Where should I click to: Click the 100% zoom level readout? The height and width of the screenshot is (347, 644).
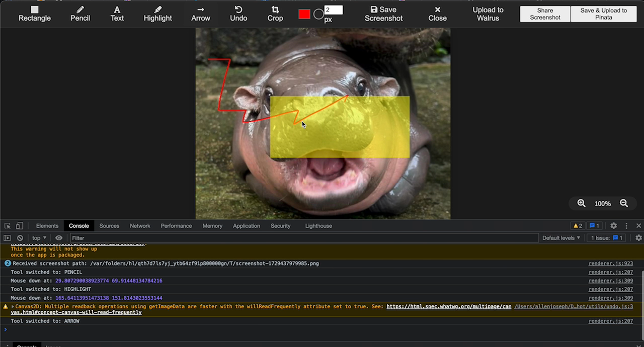click(x=603, y=204)
